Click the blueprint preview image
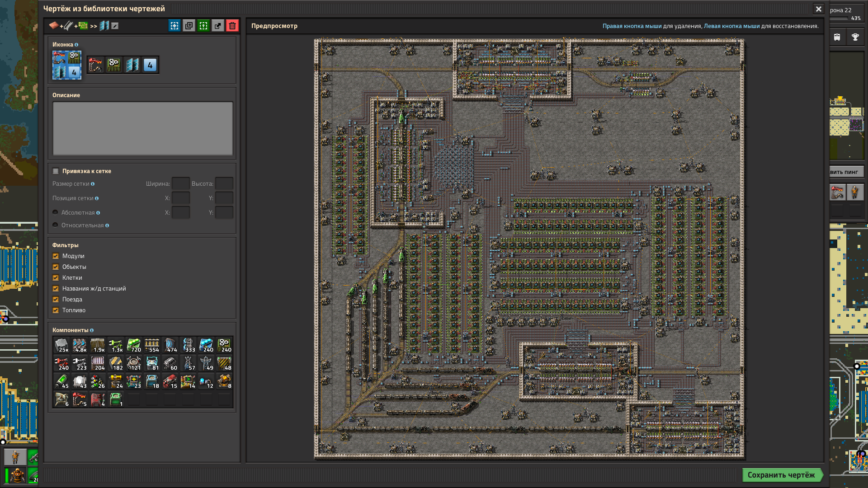The height and width of the screenshot is (488, 868). [x=529, y=249]
